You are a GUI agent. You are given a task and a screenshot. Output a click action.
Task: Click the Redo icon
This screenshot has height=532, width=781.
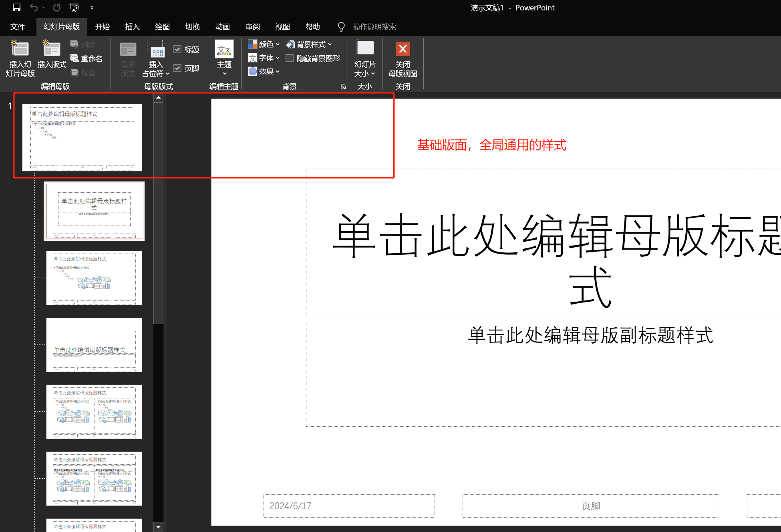point(57,7)
